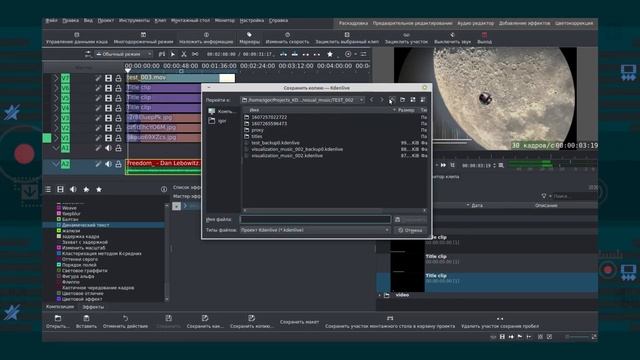Viewport: 640px width, 360px height.
Task: Click 00:01:36:00 on the timeline ruler
Action: click(219, 66)
